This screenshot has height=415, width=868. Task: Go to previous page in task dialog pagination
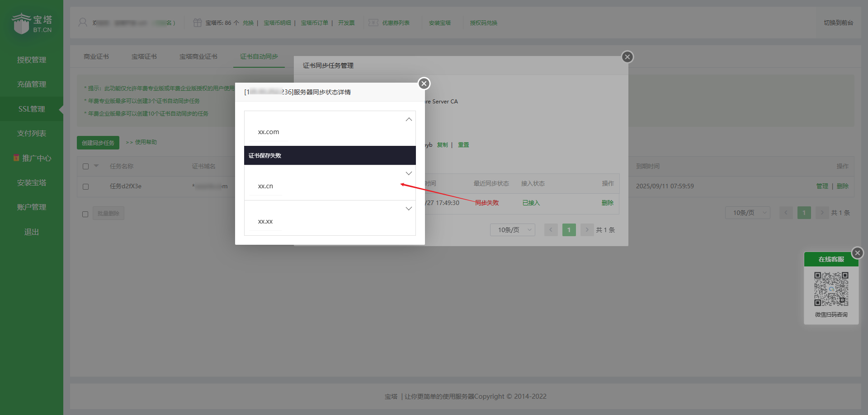click(551, 230)
